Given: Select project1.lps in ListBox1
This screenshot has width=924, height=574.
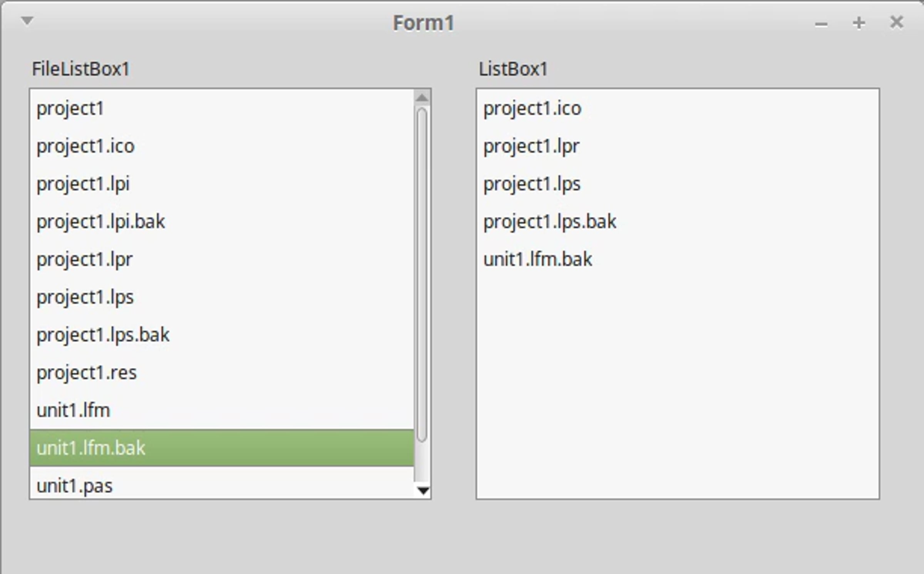Looking at the screenshot, I should [678, 184].
